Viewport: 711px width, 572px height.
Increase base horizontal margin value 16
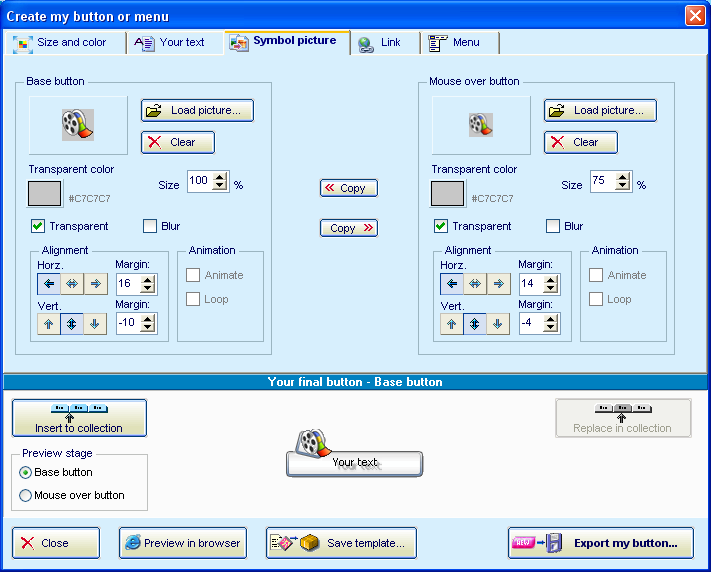(148, 280)
